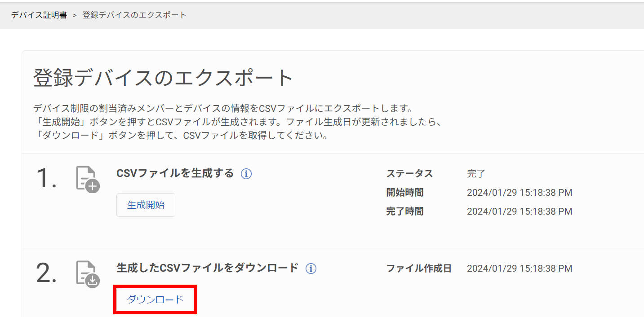Click the ファイル作成日 label

pos(419,269)
